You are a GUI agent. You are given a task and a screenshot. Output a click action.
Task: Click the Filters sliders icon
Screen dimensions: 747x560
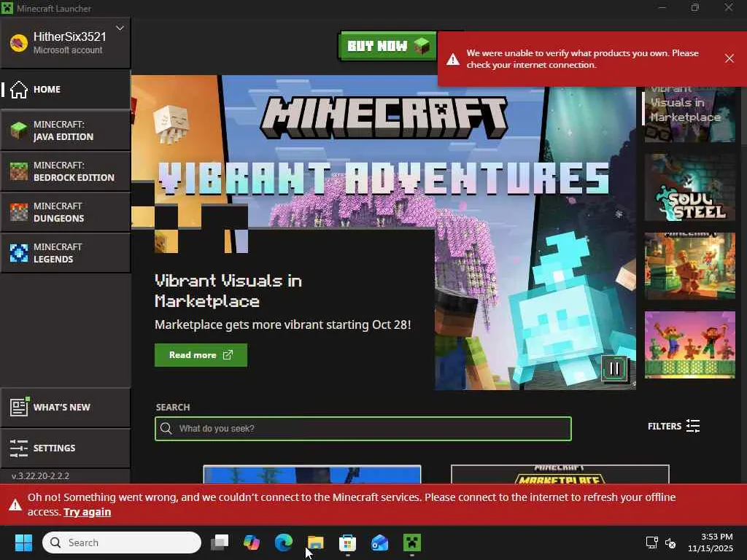point(693,426)
